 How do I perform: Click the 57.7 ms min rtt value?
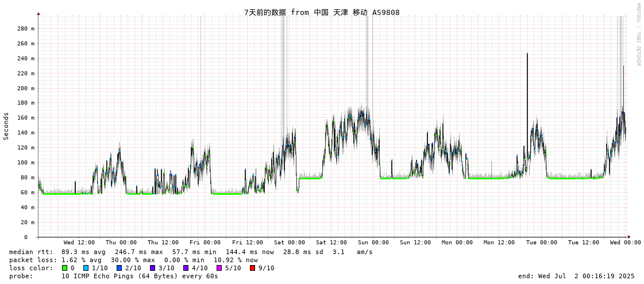(194, 252)
